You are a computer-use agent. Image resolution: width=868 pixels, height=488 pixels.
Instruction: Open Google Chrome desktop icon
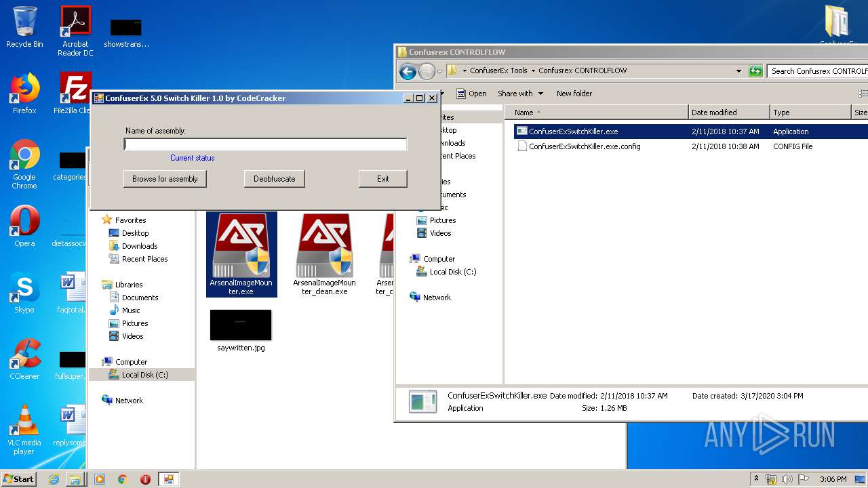(x=24, y=165)
